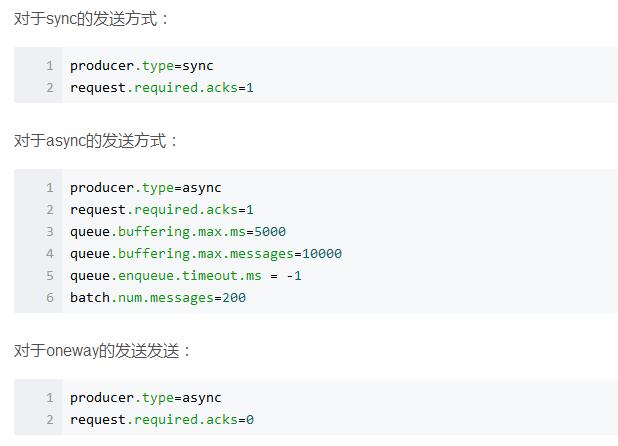The width and height of the screenshot is (618, 446).
Task: Click the 'request.required.acks=0' line
Action: pyautogui.click(x=162, y=420)
